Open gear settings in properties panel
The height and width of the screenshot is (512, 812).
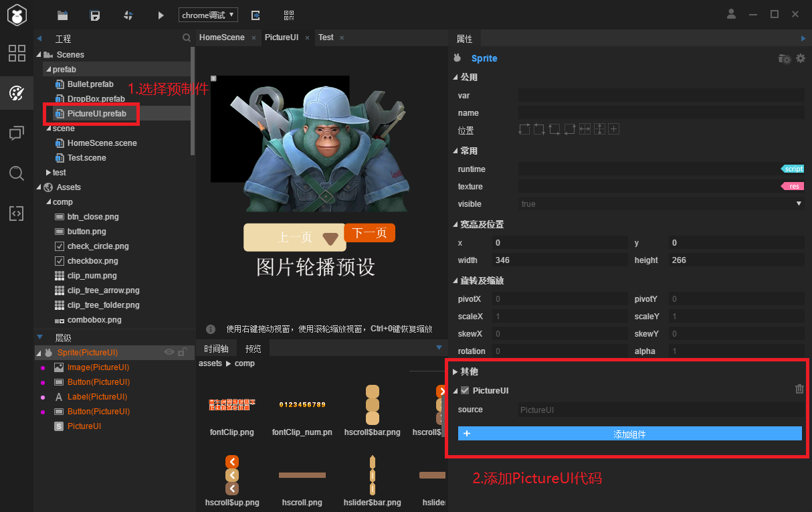point(800,59)
